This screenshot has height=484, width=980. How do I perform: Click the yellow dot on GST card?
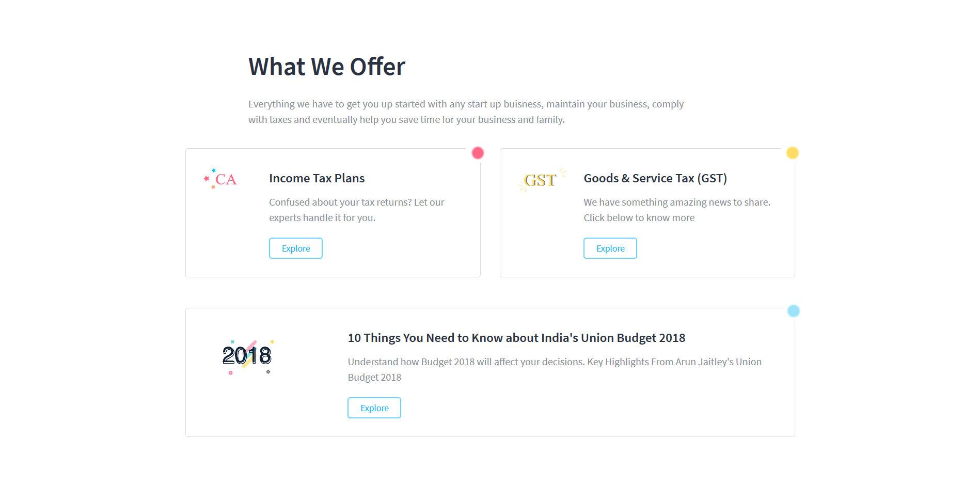pos(792,153)
